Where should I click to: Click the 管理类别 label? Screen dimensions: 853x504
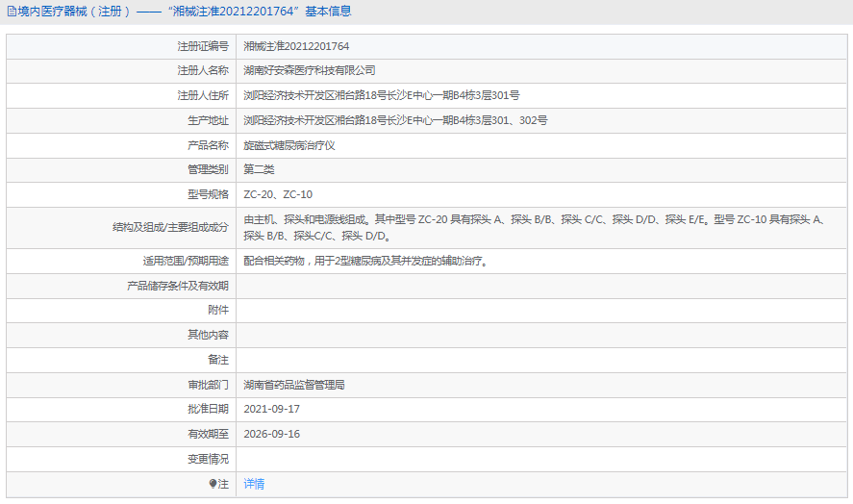pyautogui.click(x=209, y=169)
